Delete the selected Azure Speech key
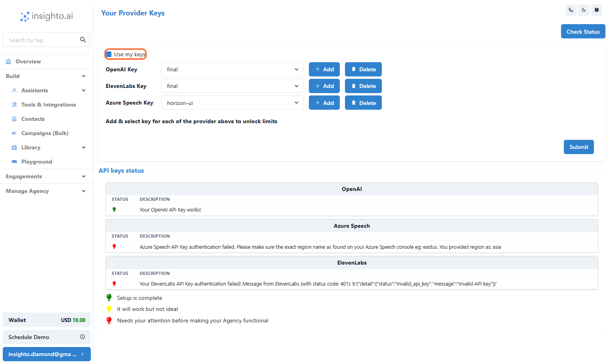 click(363, 103)
